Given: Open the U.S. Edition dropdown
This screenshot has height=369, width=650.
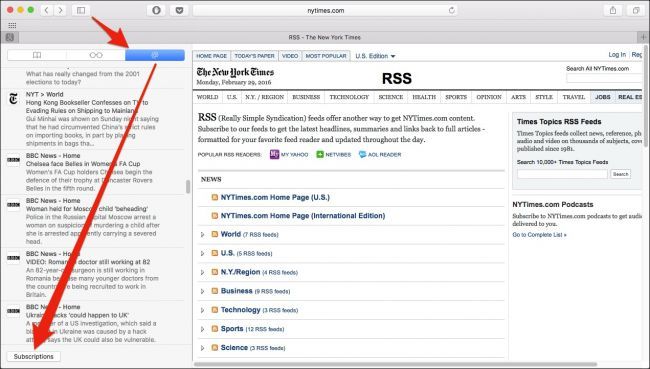Looking at the screenshot, I should 375,56.
